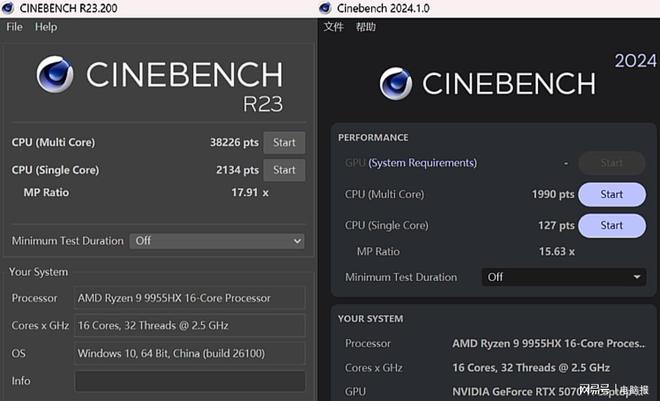The height and width of the screenshot is (401, 660).
Task: Expand 2024 Minimum Test Duration dropdown
Action: pyautogui.click(x=564, y=277)
